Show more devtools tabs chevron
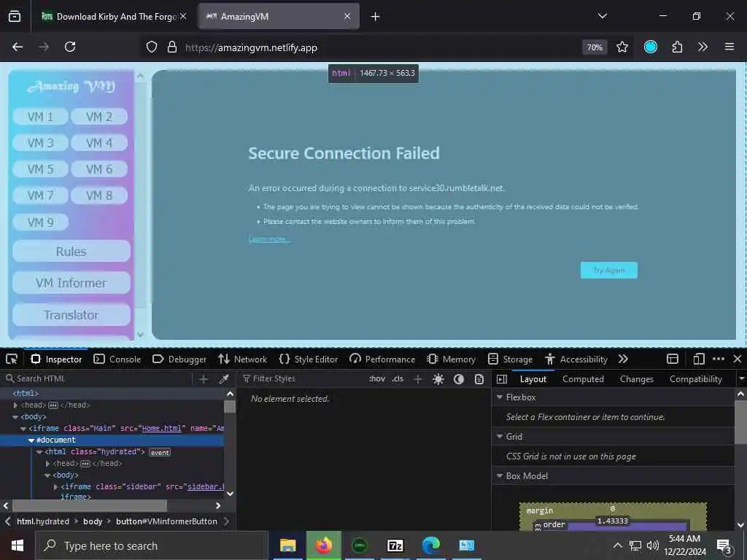 [623, 359]
